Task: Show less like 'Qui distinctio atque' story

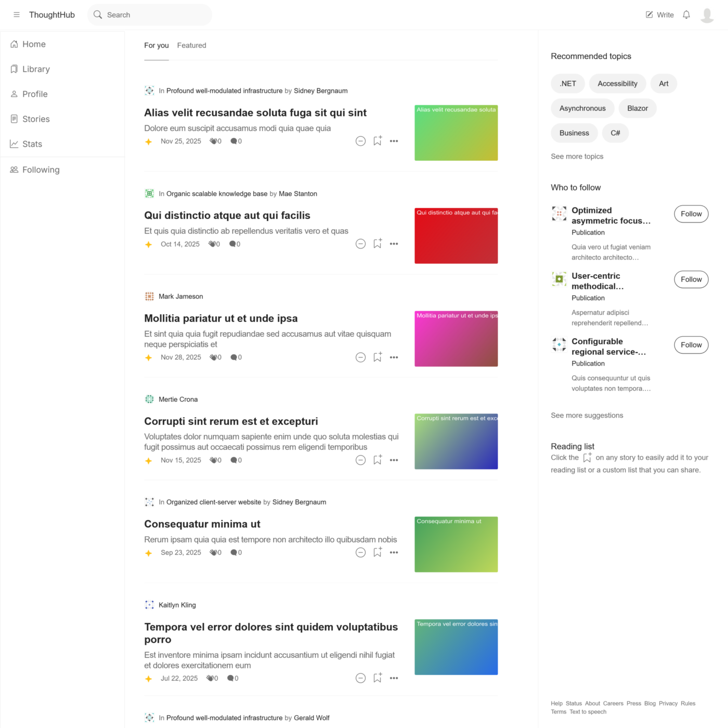Action: [360, 244]
